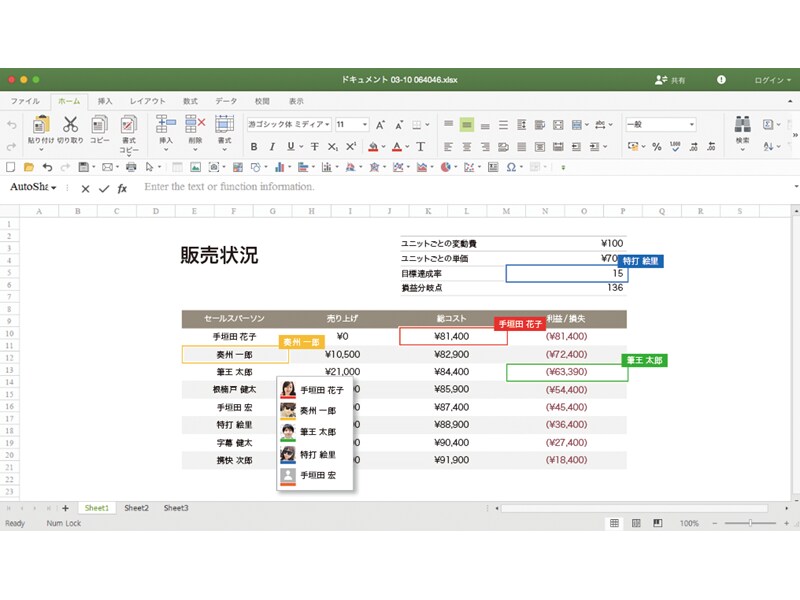Click the Copy icon in the ribbon
This screenshot has width=800, height=600.
99,125
